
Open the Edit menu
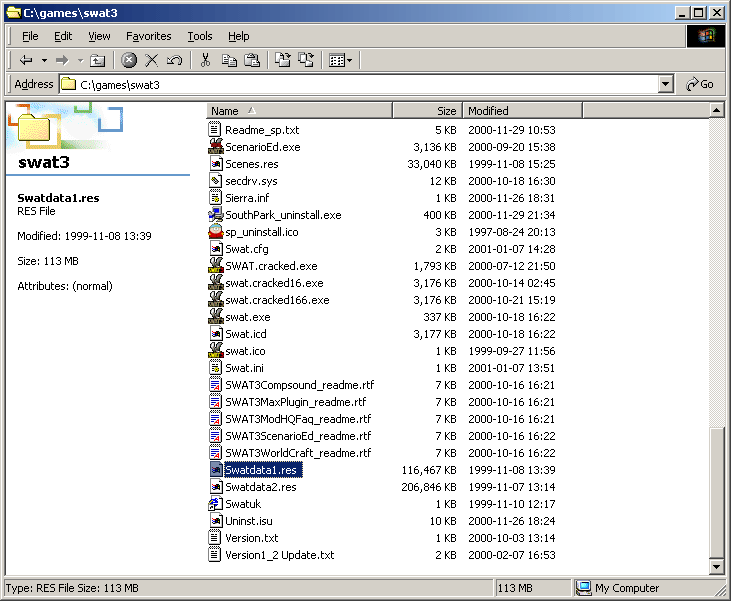click(x=63, y=36)
